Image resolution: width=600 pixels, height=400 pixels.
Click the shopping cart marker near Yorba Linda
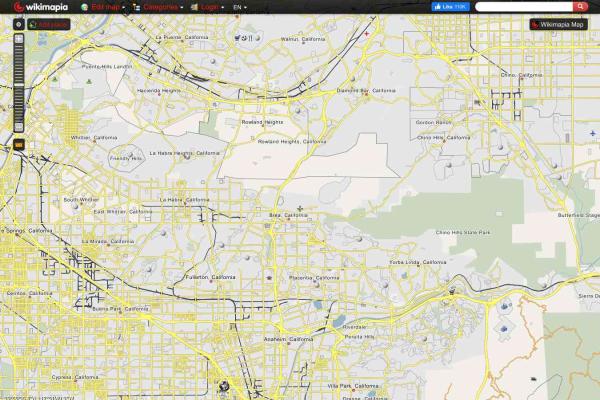click(x=452, y=292)
